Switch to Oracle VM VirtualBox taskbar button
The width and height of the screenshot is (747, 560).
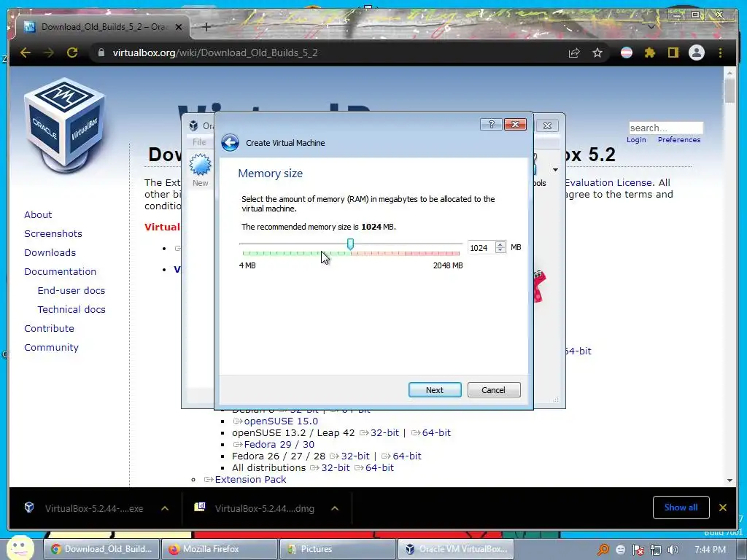point(455,549)
